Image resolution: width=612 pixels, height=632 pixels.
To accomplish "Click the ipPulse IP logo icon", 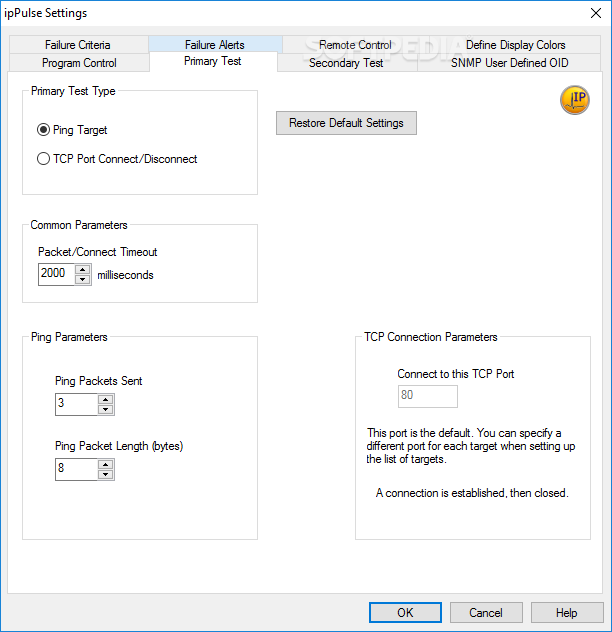I will [x=575, y=100].
